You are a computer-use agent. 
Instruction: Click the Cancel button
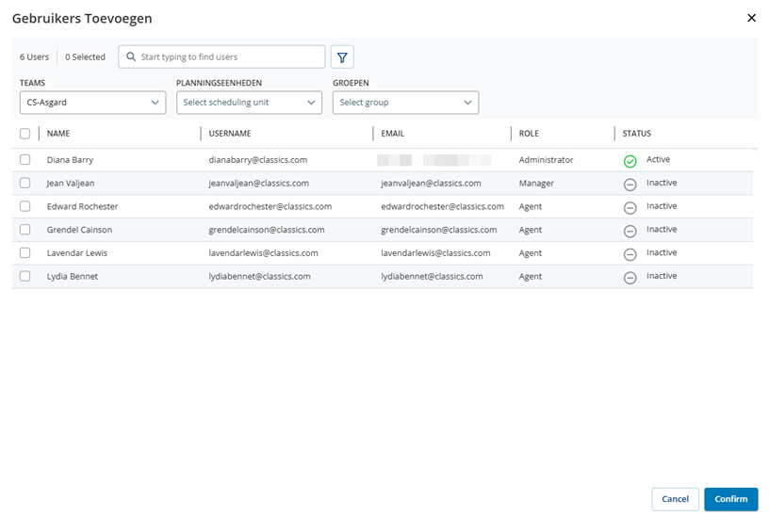[x=675, y=499]
